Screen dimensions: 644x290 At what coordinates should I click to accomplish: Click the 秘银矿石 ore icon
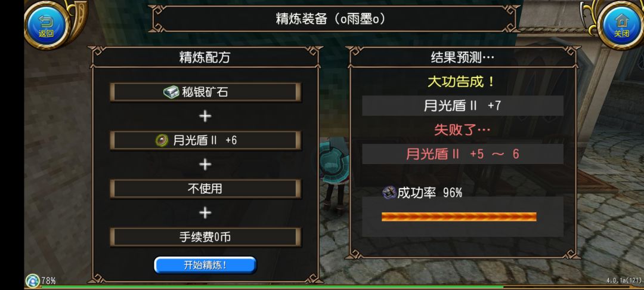171,92
